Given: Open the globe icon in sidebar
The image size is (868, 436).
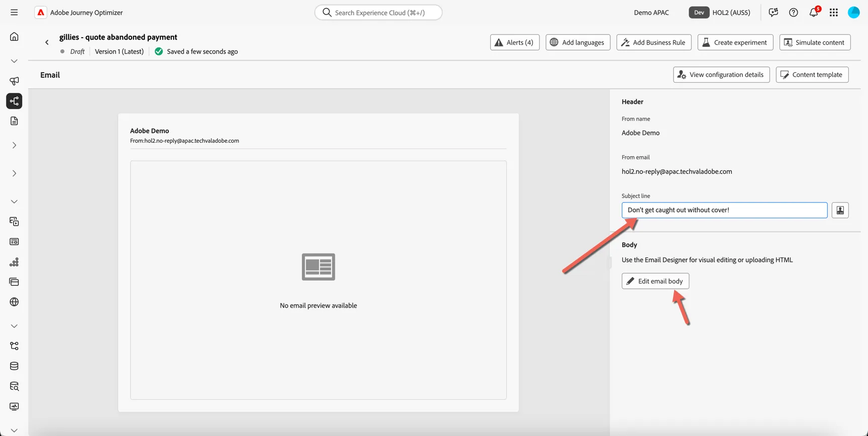Looking at the screenshot, I should [14, 302].
